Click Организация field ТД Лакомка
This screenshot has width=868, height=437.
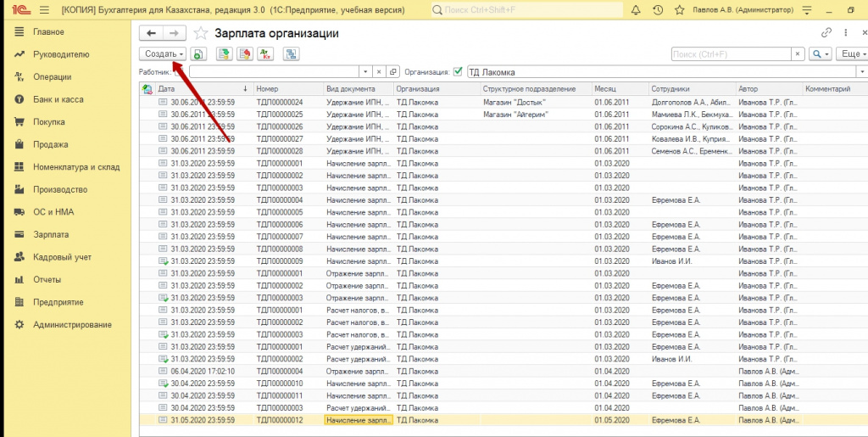(661, 71)
